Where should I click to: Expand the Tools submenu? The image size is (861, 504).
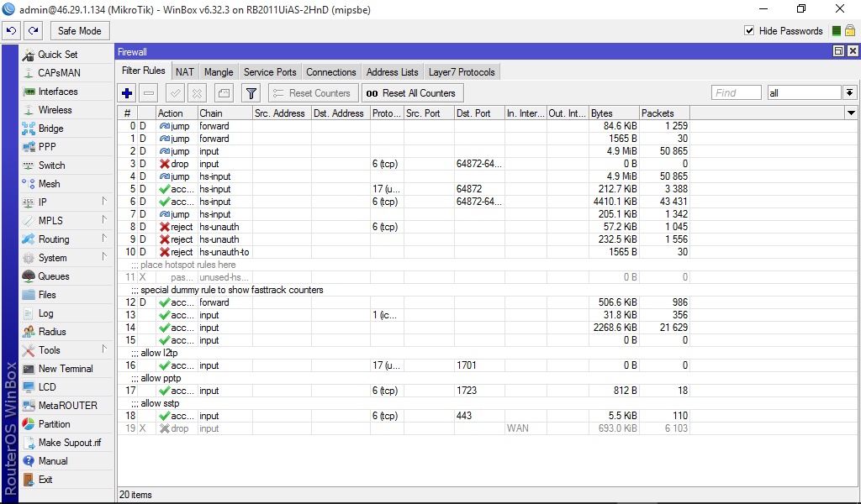66,350
